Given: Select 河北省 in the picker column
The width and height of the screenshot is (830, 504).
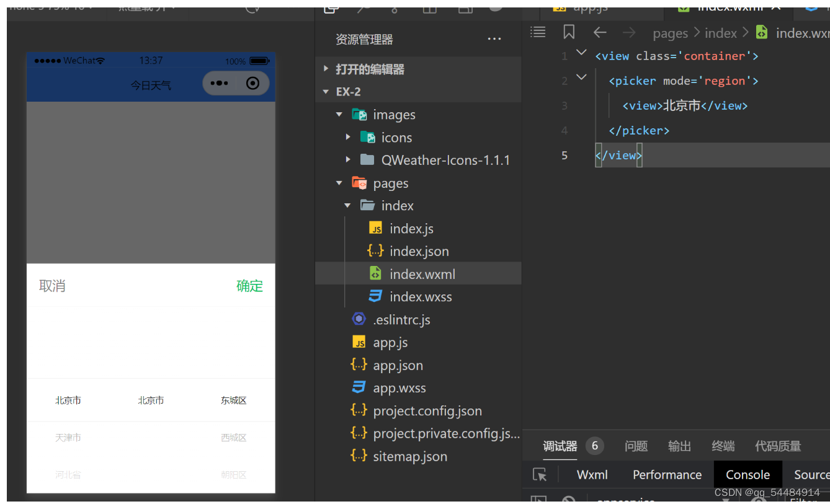Looking at the screenshot, I should click(68, 475).
